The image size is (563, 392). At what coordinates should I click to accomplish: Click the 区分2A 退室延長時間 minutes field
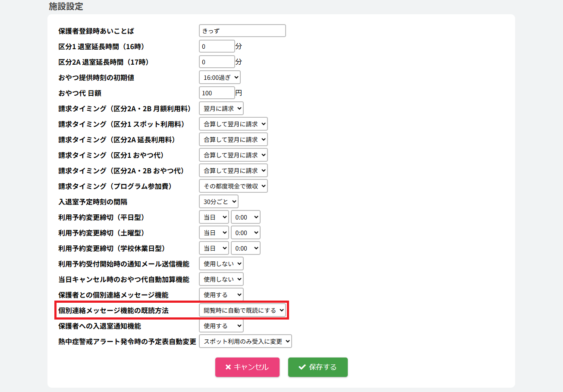coord(217,62)
